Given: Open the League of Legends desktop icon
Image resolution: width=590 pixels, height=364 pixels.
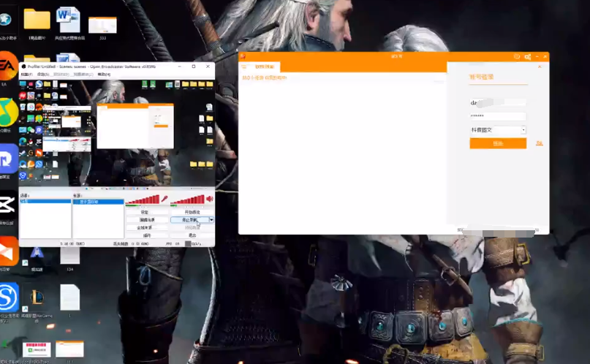Looking at the screenshot, I should (37, 297).
